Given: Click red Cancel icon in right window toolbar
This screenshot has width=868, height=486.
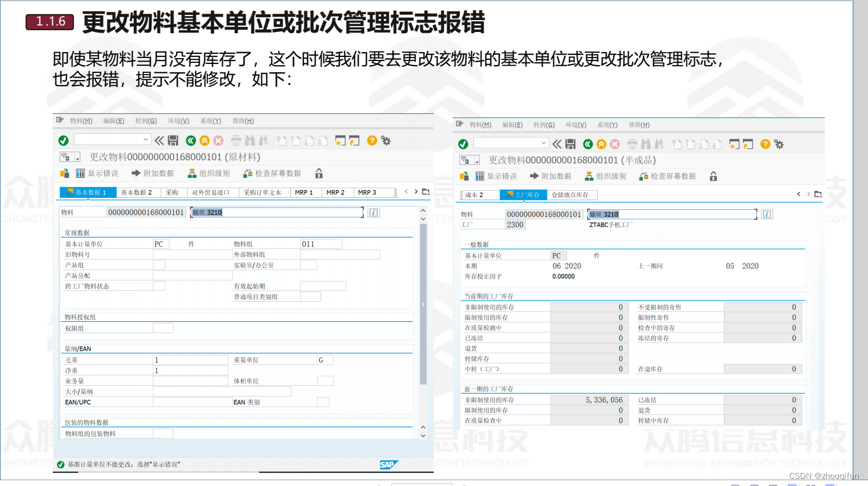Looking at the screenshot, I should coord(615,144).
